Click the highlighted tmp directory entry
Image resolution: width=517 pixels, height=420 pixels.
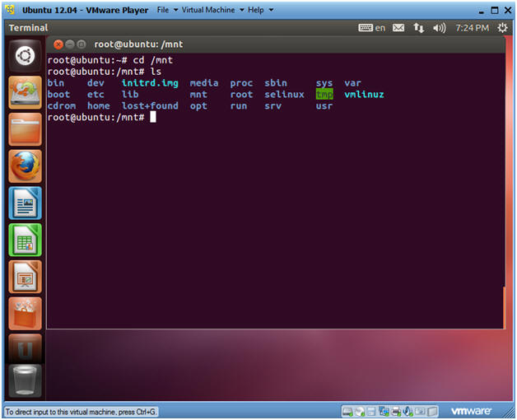click(x=324, y=95)
